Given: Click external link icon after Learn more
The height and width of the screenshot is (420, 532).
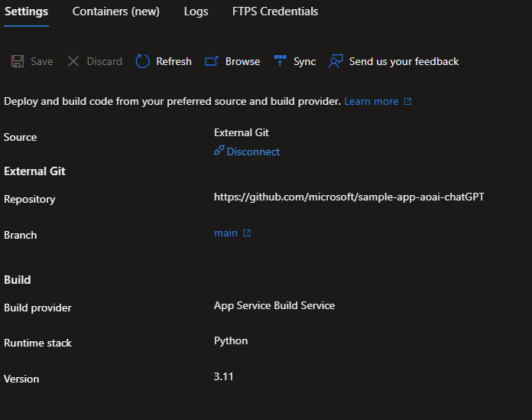Looking at the screenshot, I should [x=407, y=102].
